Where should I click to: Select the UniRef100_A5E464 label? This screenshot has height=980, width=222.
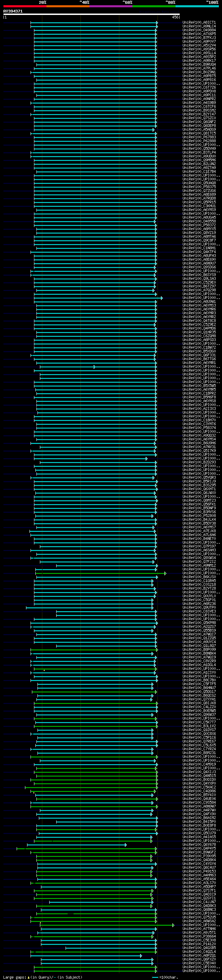coord(199,879)
